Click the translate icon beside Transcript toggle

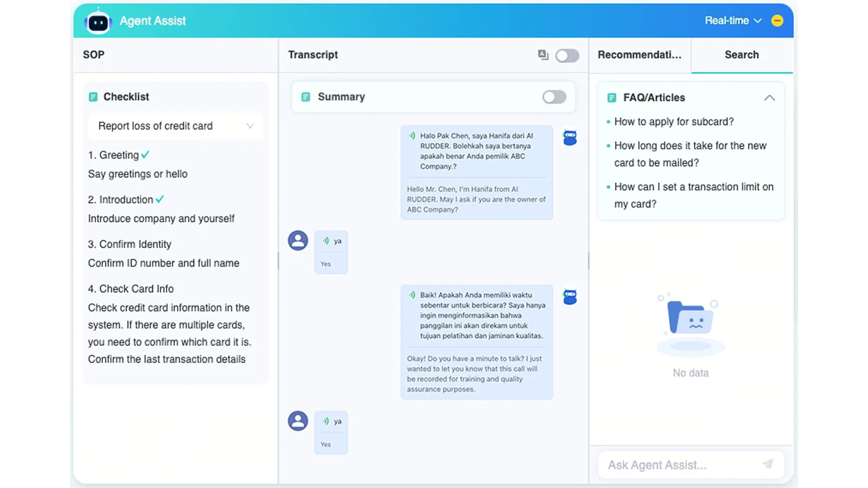click(543, 55)
